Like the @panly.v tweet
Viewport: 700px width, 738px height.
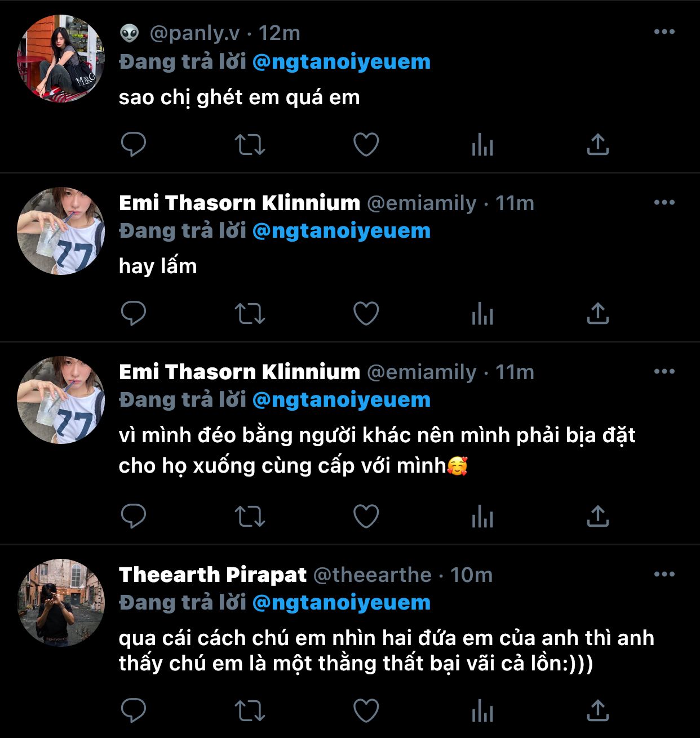(366, 145)
